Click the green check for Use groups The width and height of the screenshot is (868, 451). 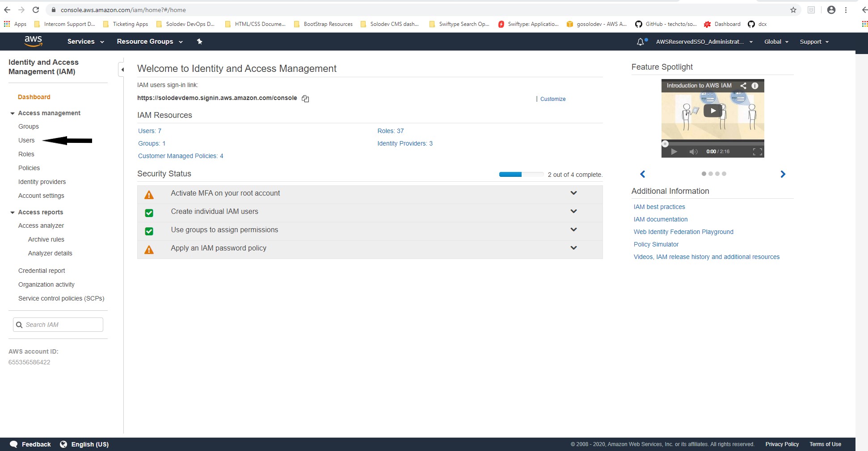tap(149, 231)
